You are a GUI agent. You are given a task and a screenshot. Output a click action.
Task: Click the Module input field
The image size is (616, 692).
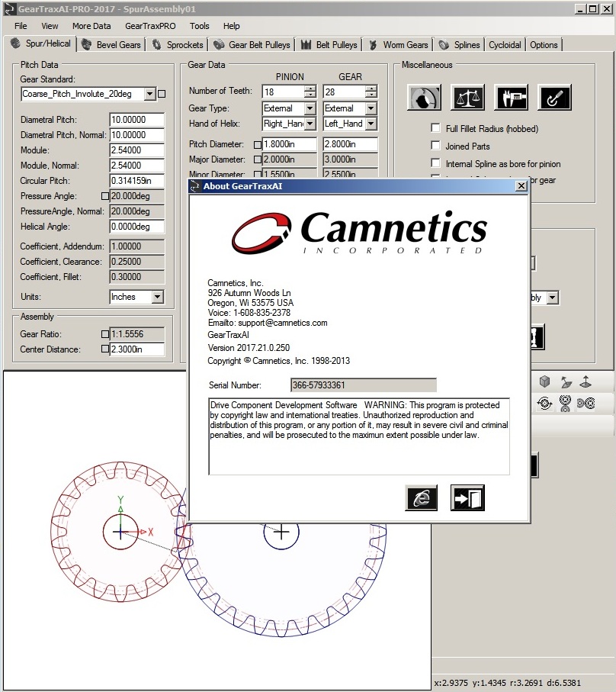click(x=136, y=150)
